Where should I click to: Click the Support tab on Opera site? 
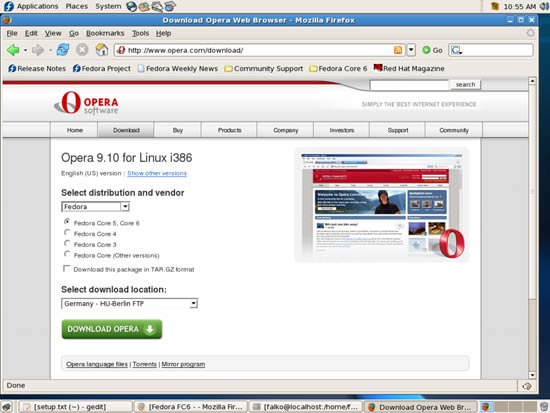[398, 130]
